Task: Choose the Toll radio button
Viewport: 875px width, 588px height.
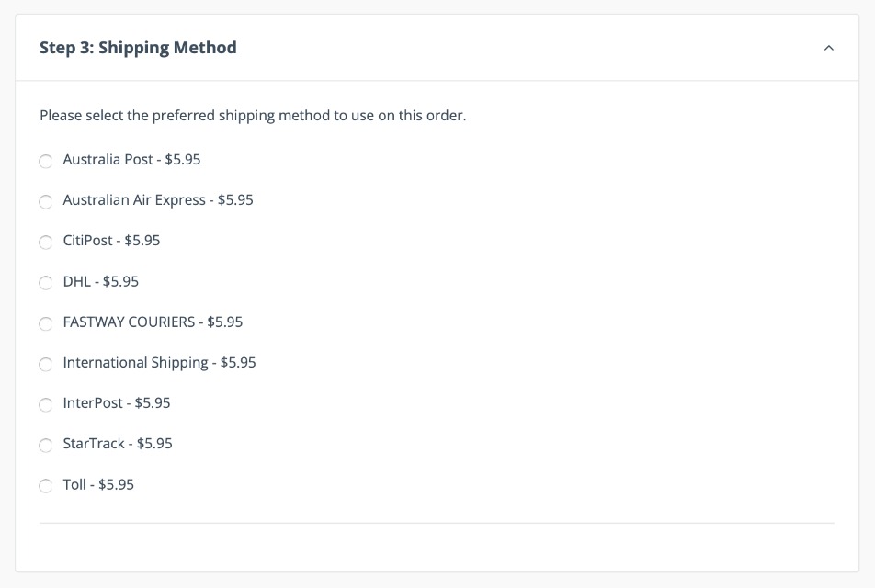Action: pyautogui.click(x=45, y=486)
